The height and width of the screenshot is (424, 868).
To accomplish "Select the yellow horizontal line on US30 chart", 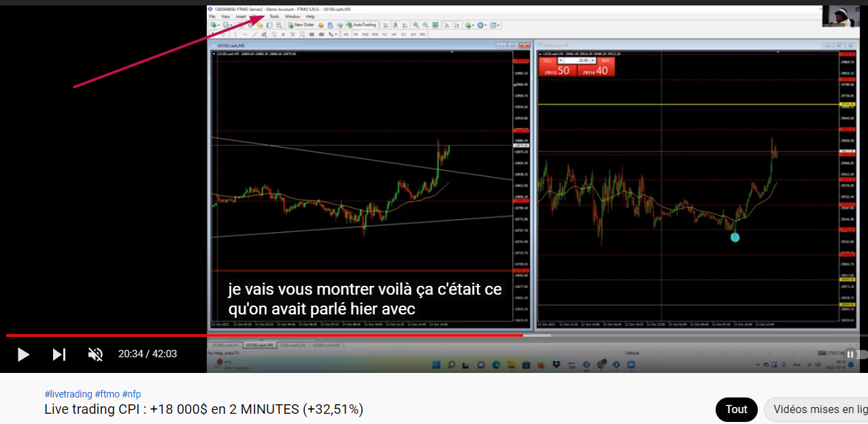I will coord(688,104).
